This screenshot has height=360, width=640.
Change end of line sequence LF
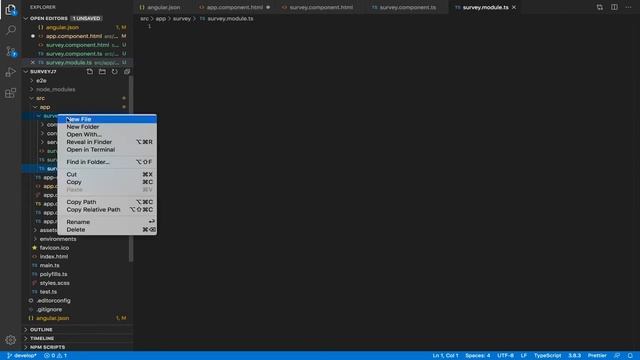[524, 356]
